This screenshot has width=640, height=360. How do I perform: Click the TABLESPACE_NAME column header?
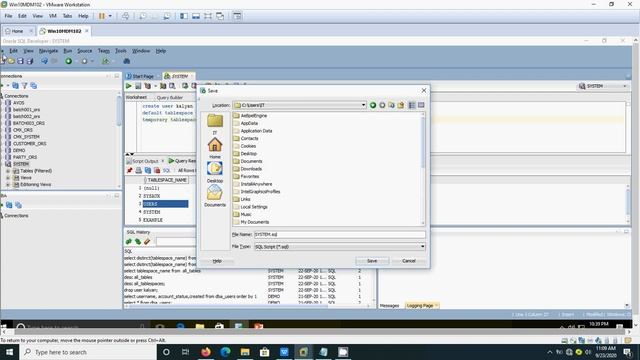pyautogui.click(x=167, y=180)
